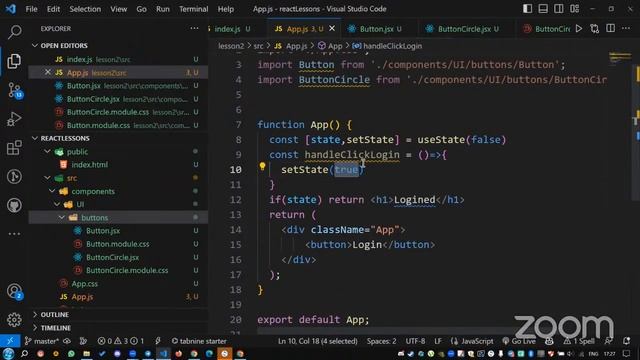Open index.html in the file tree
This screenshot has height=360, width=640.
tap(89, 164)
